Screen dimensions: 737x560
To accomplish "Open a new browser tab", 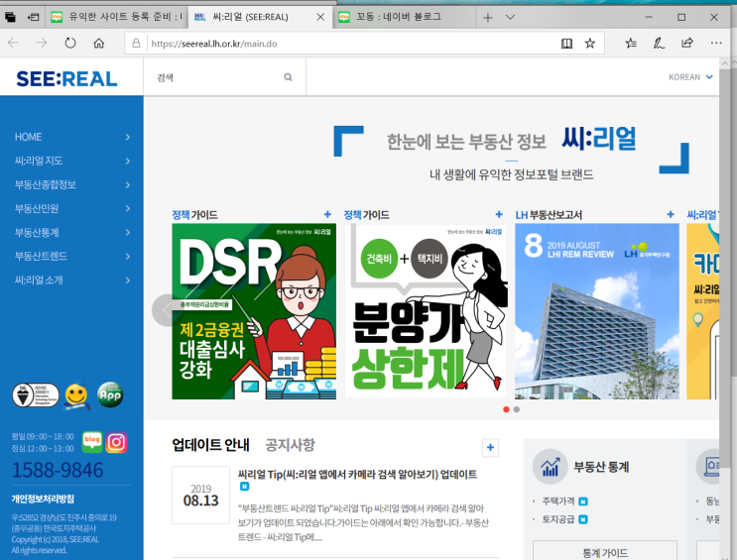I will [x=488, y=18].
